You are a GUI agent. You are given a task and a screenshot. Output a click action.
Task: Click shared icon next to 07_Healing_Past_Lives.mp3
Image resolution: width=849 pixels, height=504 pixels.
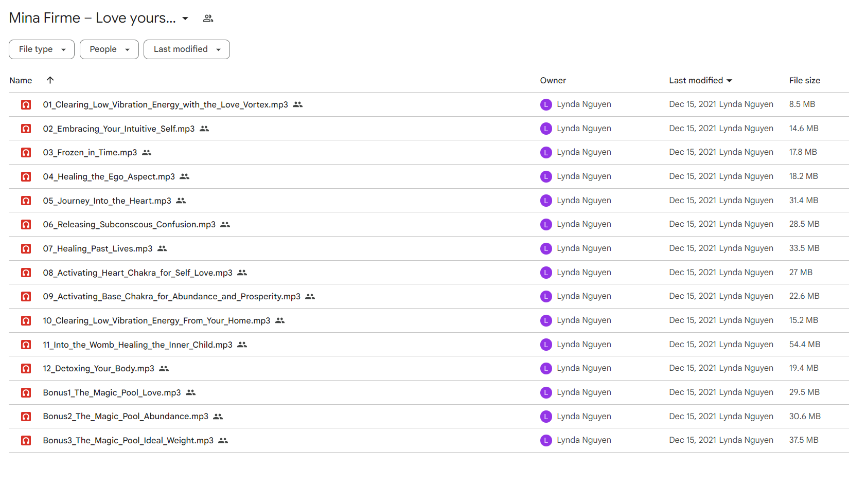(x=162, y=248)
